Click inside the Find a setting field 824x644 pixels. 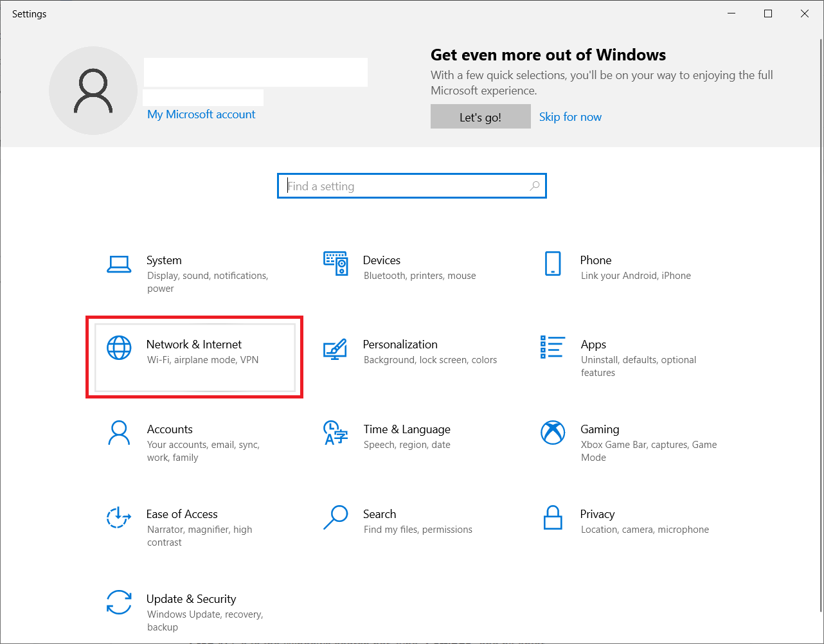tap(412, 186)
